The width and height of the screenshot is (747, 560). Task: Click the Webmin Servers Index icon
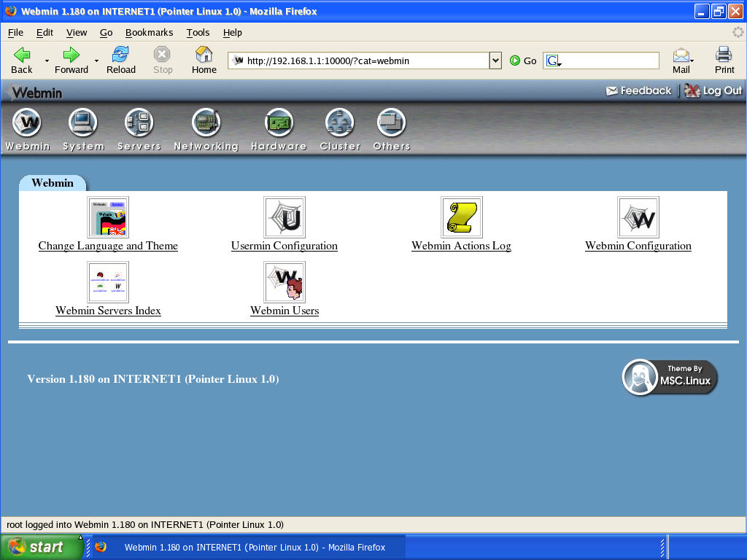coord(108,282)
